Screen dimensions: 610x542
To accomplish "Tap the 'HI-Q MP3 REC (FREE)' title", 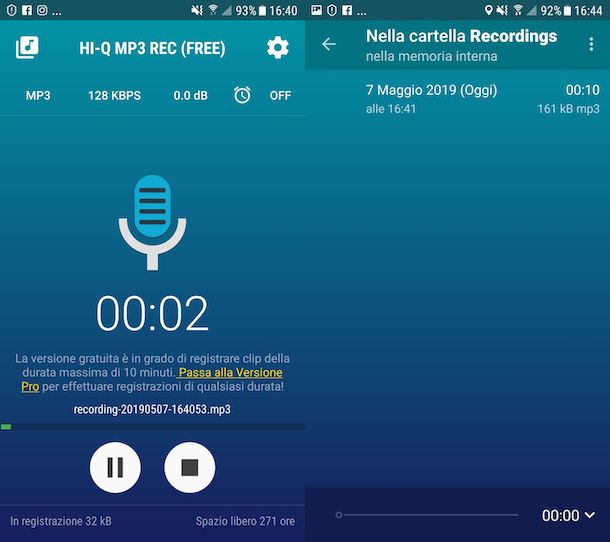I will 152,48.
